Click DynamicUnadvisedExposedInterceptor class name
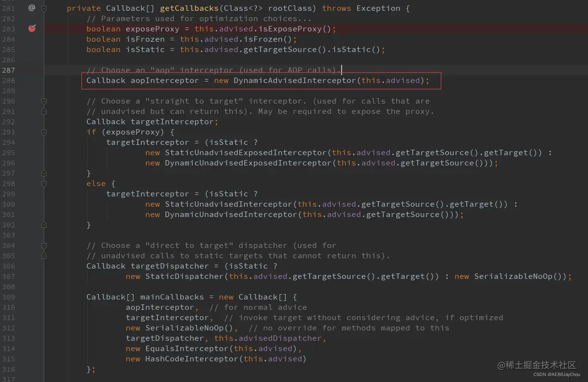588x382 pixels. [248, 163]
